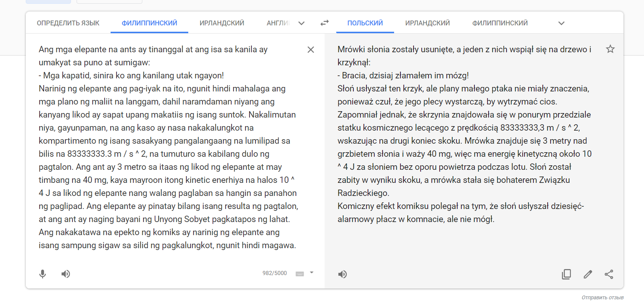Select ИРЛАНДСКИЙ source language tab
The width and height of the screenshot is (644, 306).
coord(222,23)
